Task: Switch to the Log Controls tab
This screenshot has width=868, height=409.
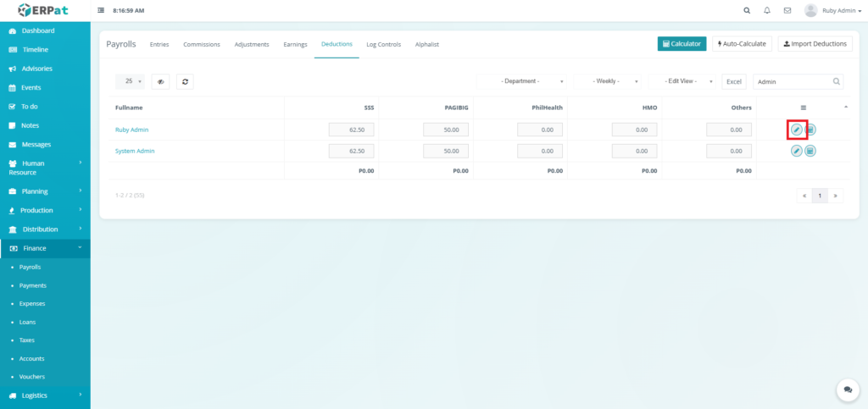Action: point(383,44)
